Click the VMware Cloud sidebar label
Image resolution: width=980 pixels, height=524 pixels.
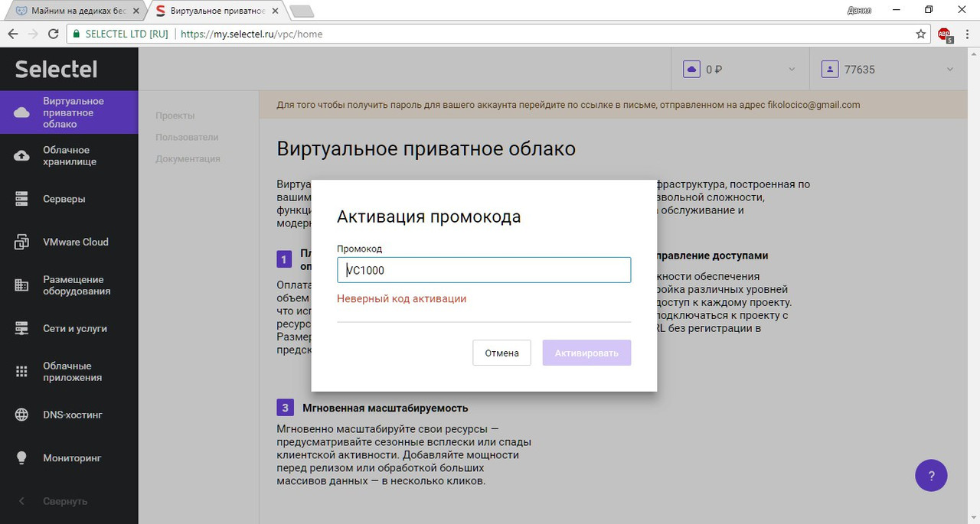point(76,242)
